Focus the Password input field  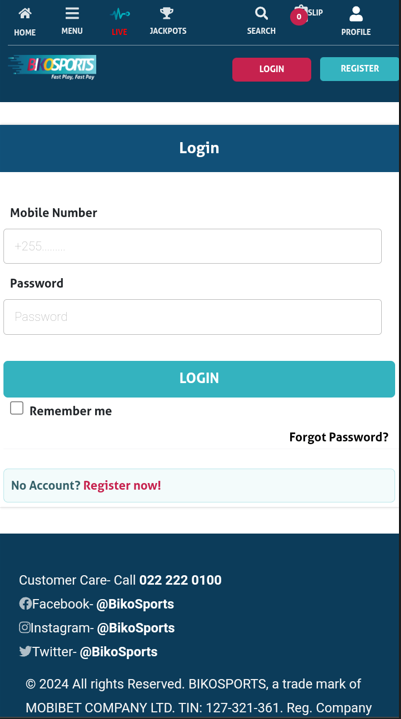point(192,317)
